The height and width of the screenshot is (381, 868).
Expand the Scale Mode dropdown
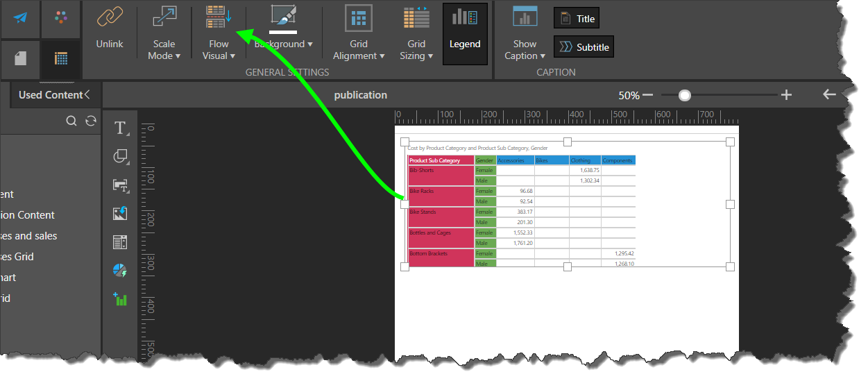(x=164, y=50)
